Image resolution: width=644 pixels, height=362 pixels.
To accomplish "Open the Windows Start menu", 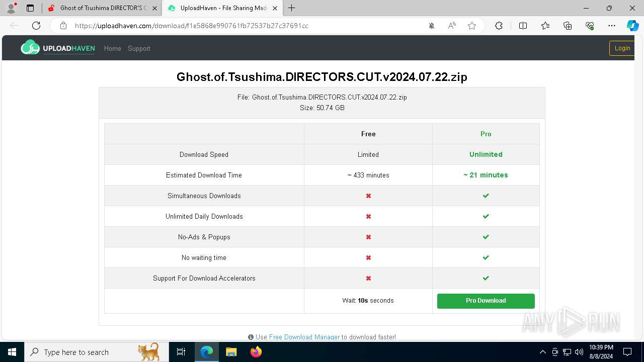I will coord(12,352).
